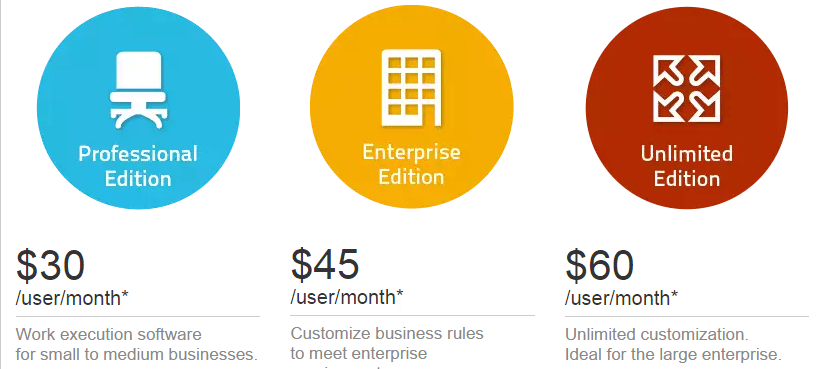
Task: Click /user/month* beneath the $30 price
Action: pos(72,298)
